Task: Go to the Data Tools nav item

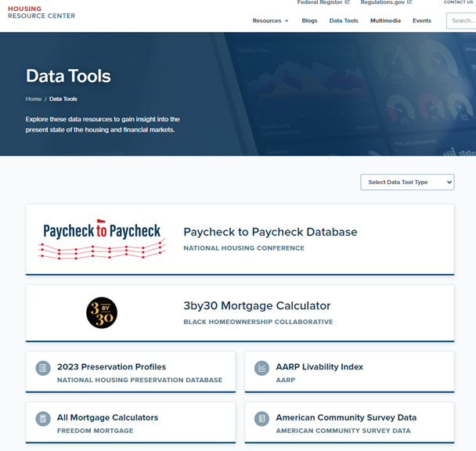Action: point(344,20)
